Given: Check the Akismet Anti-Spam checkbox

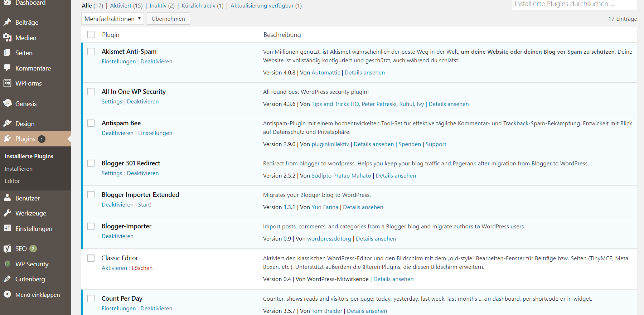Looking at the screenshot, I should 91,52.
